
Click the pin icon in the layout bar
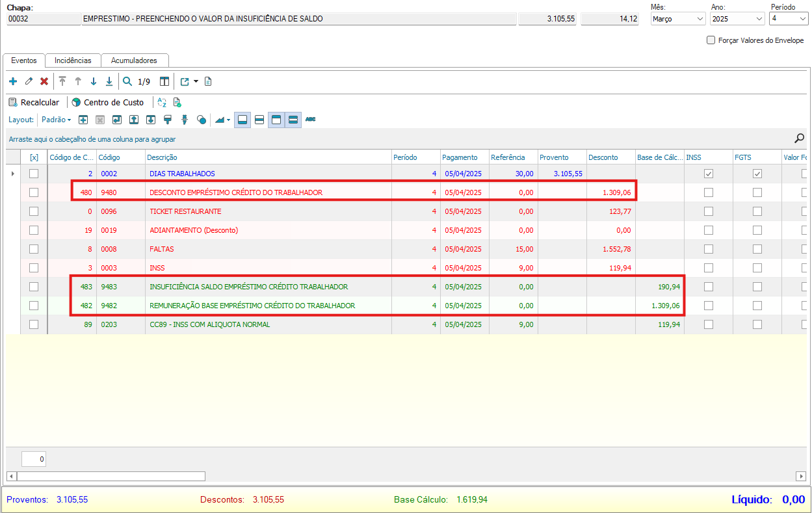(x=185, y=120)
